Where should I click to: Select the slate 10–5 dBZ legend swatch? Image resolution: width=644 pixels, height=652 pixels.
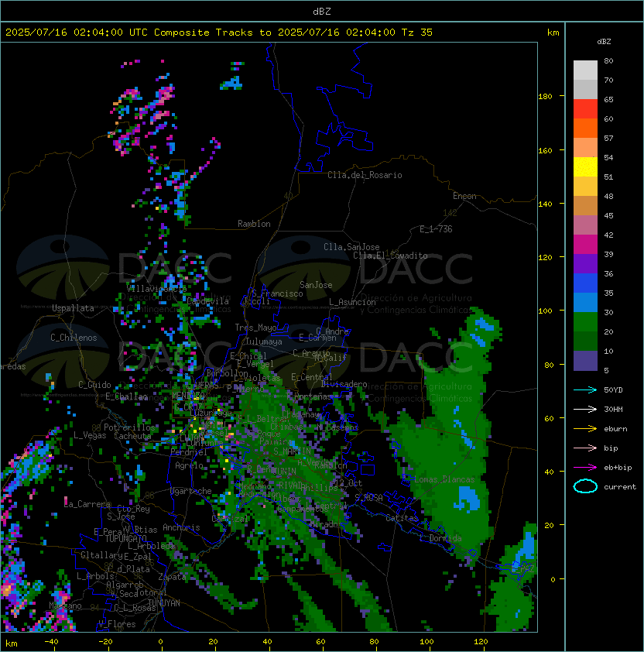coord(585,361)
